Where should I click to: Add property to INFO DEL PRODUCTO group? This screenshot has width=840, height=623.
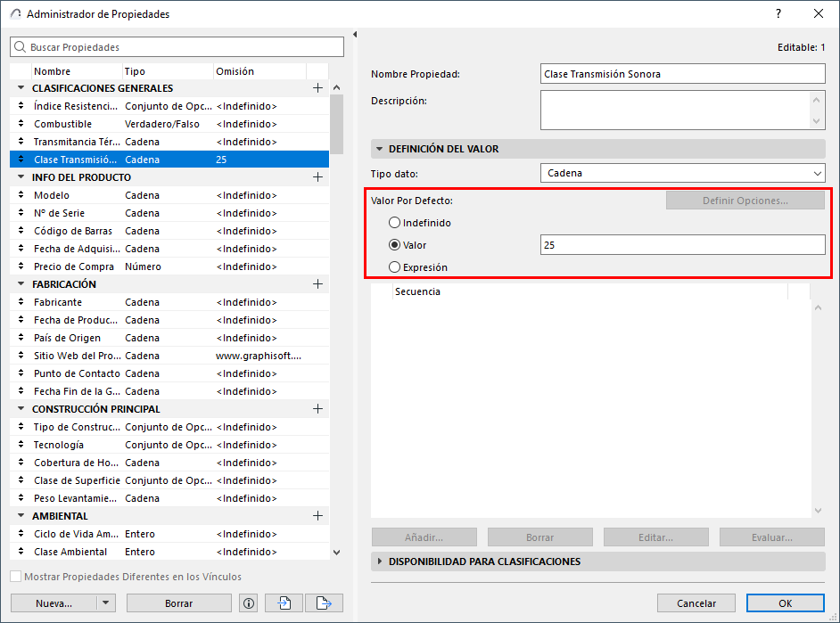317,177
